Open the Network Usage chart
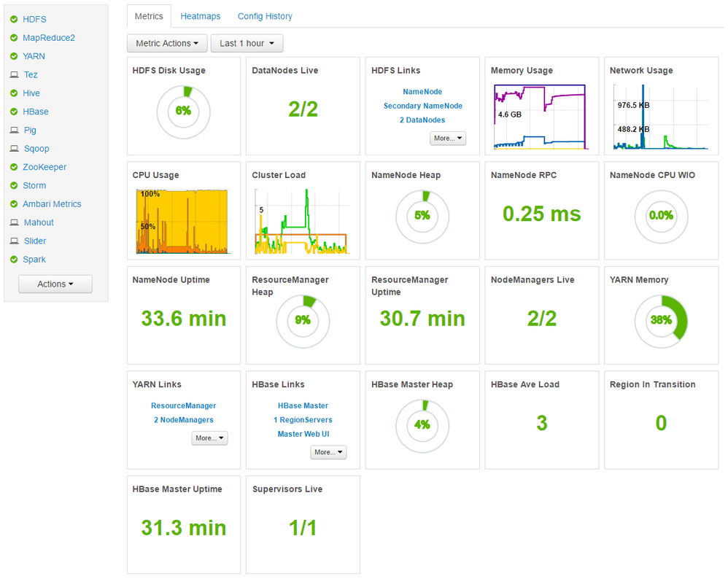728x579 pixels. 661,117
